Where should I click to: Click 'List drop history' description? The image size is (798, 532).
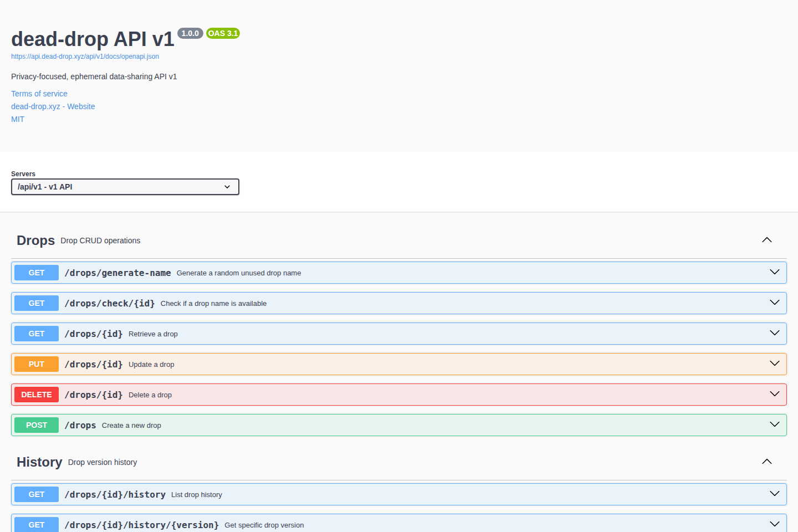(x=197, y=495)
